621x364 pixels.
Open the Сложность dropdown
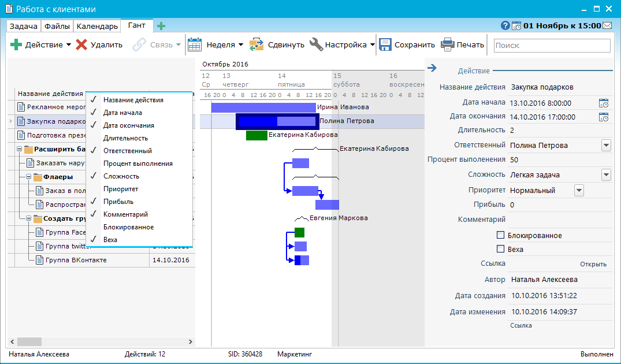coord(606,174)
